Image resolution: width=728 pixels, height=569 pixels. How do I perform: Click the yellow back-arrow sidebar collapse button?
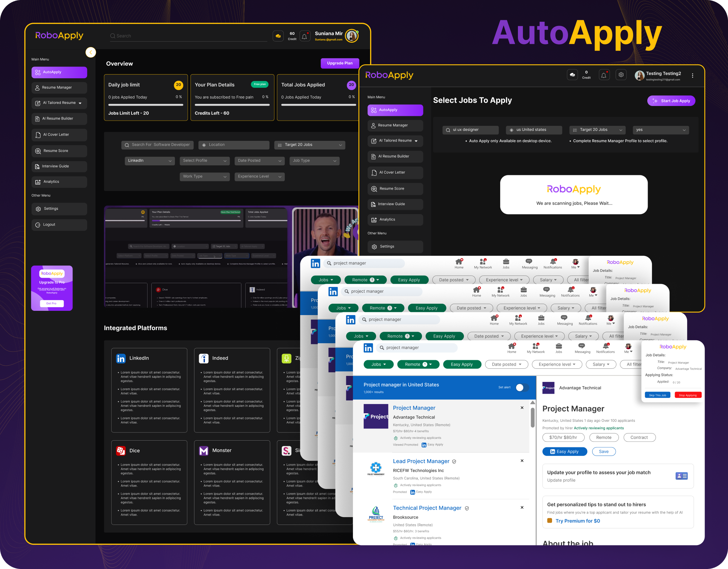click(x=91, y=52)
